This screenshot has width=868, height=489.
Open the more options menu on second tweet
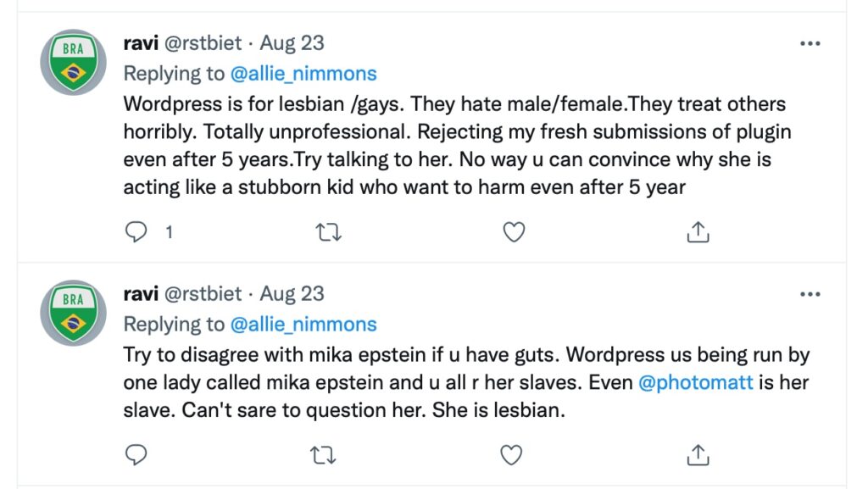pos(810,293)
